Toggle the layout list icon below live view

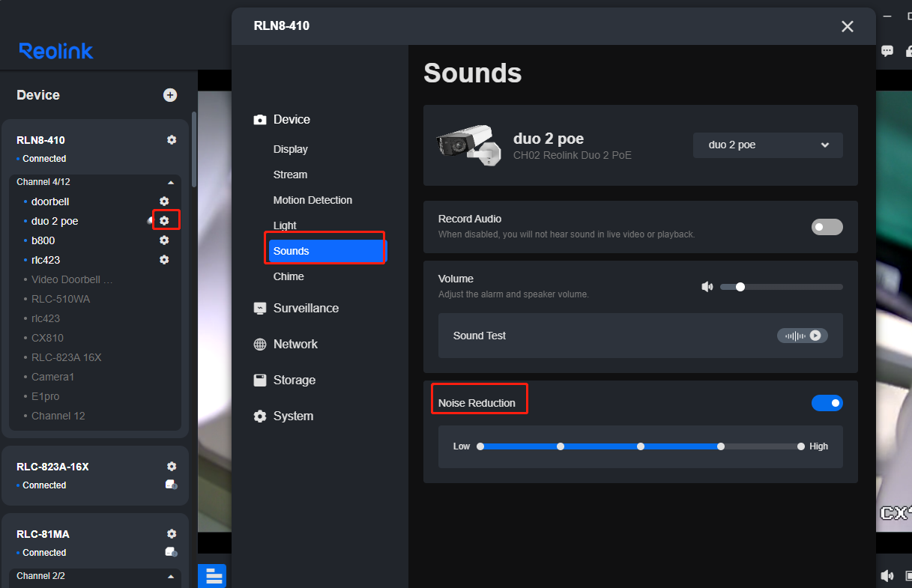[212, 575]
